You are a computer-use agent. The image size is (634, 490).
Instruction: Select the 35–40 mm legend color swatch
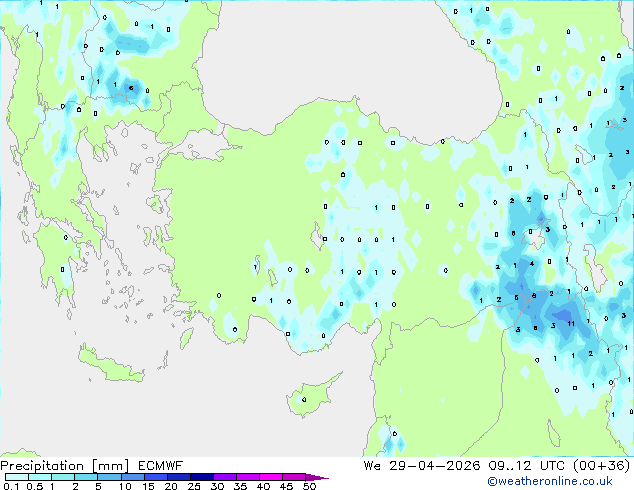(248, 477)
